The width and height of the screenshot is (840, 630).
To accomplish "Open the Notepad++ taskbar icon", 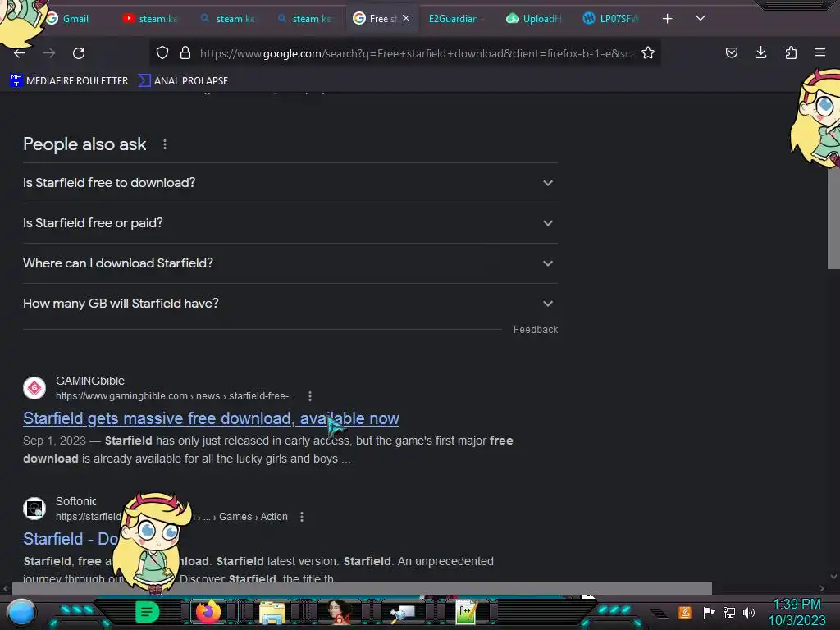I will [466, 612].
